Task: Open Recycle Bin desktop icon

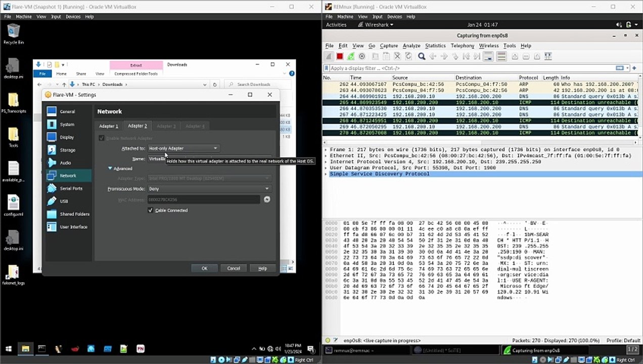Action: coord(13,34)
